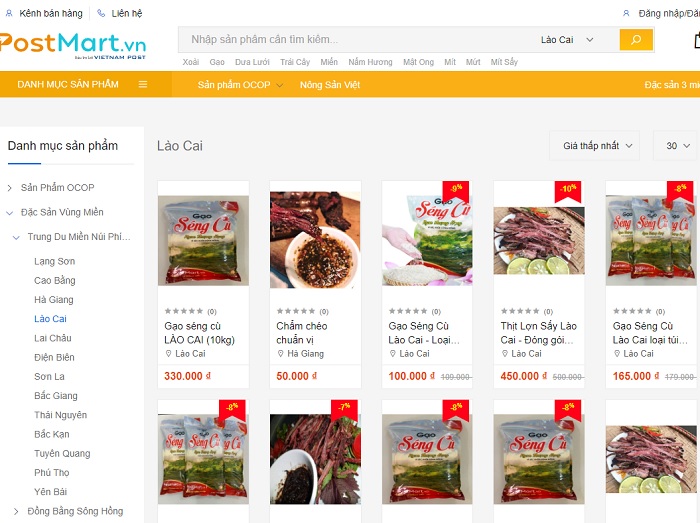Click the phone icon next to Liên hệ
Screen dimensions: 700x523
101,13
